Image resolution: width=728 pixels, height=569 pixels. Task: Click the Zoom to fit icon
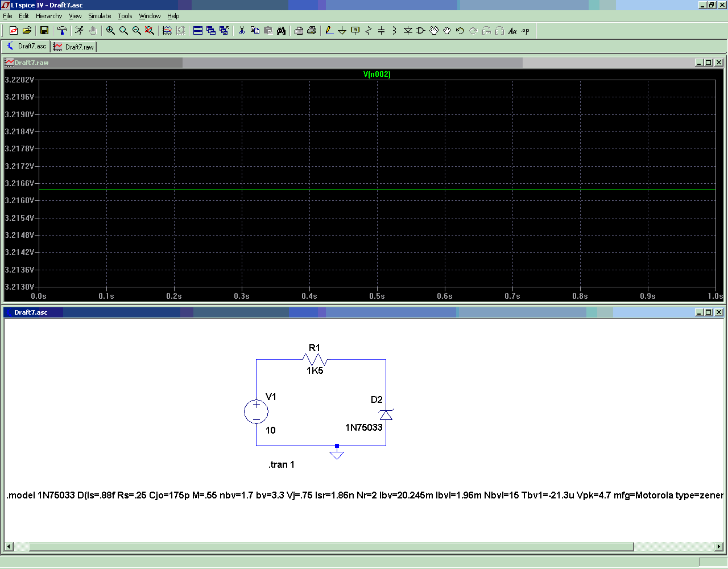point(150,31)
